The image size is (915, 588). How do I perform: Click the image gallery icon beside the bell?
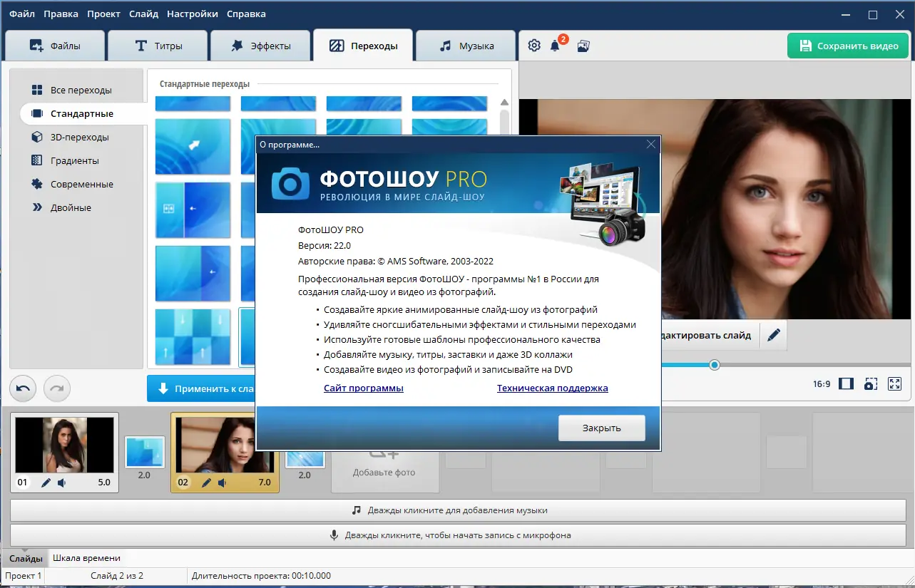coord(583,46)
